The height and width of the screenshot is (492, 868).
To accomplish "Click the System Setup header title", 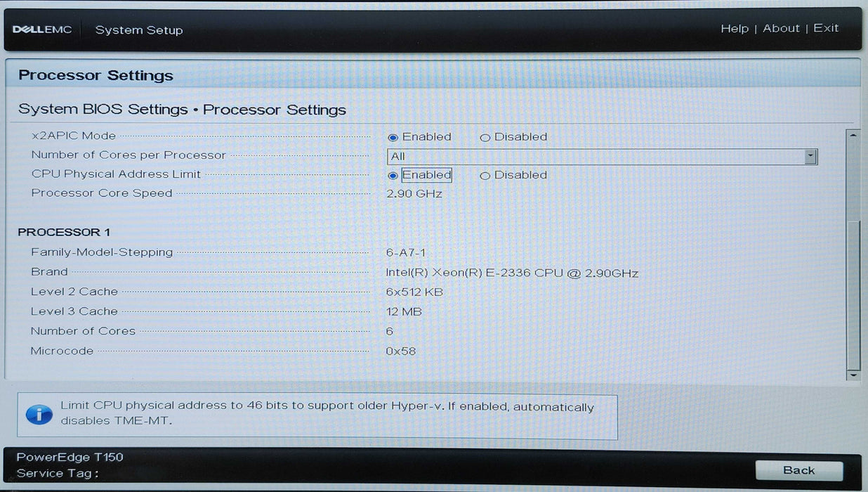I will click(x=138, y=30).
